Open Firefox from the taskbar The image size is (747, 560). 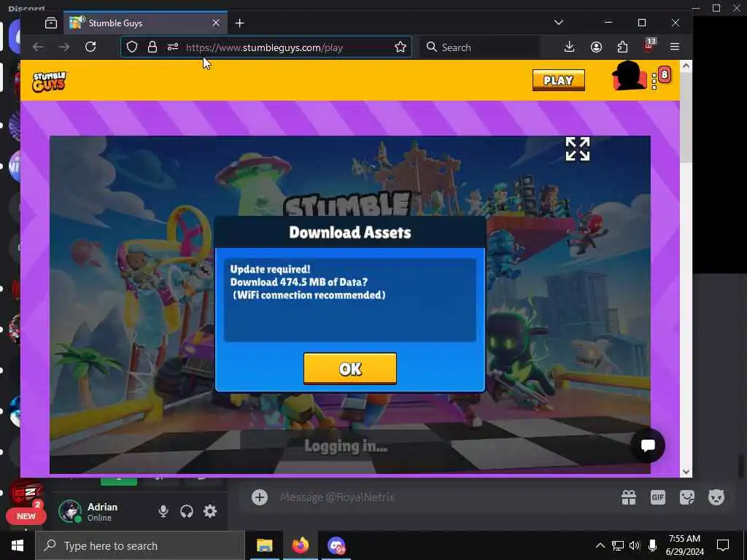301,545
